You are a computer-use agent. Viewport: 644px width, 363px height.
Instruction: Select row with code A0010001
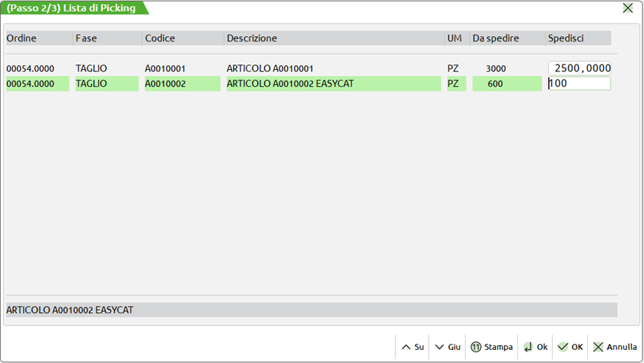[x=165, y=68]
